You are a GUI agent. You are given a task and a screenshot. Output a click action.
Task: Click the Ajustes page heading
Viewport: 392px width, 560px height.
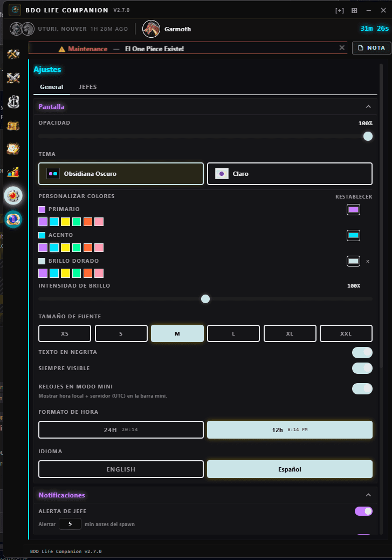(47, 70)
